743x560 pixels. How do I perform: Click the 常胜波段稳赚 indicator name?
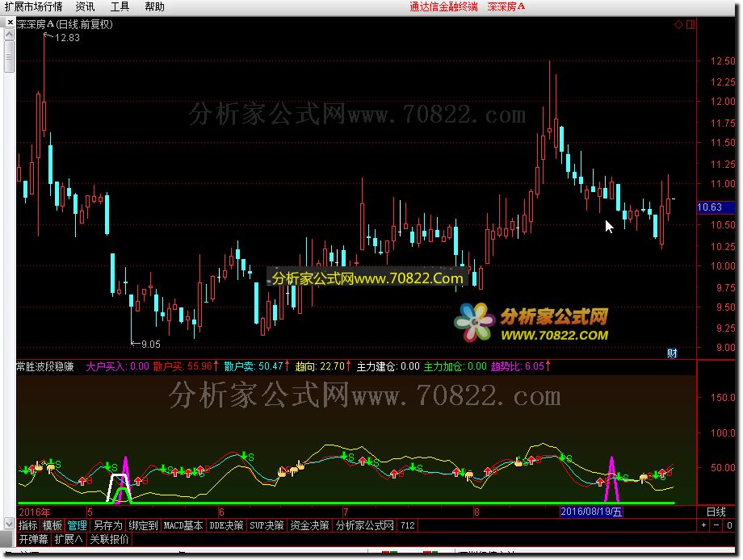click(45, 366)
